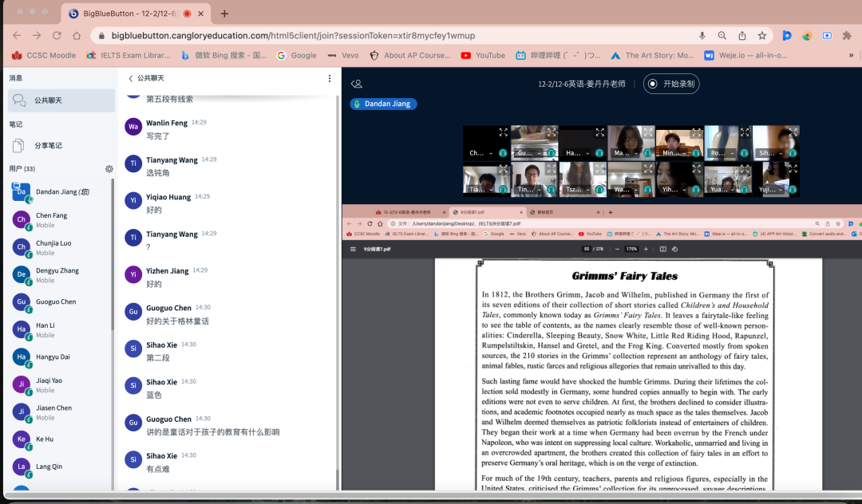This screenshot has height=504, width=862.
Task: Collapse the public chat panel
Action: [132, 78]
